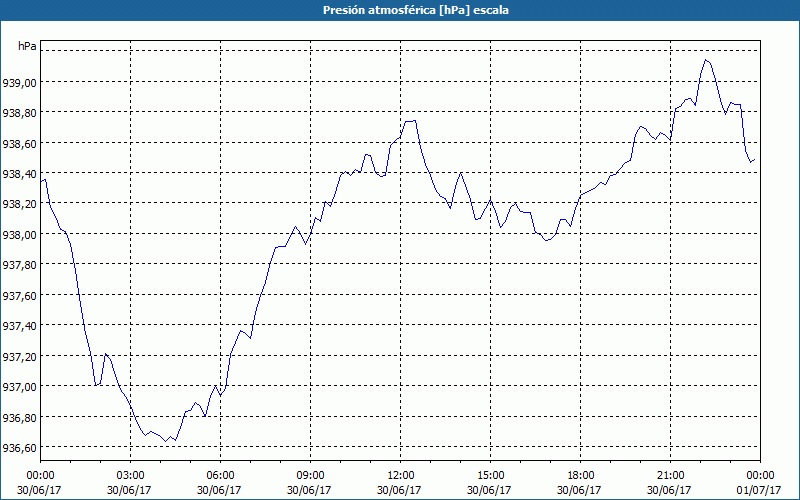The height and width of the screenshot is (500, 800).
Task: Select the 938,80 y-axis value
Action: click(19, 113)
